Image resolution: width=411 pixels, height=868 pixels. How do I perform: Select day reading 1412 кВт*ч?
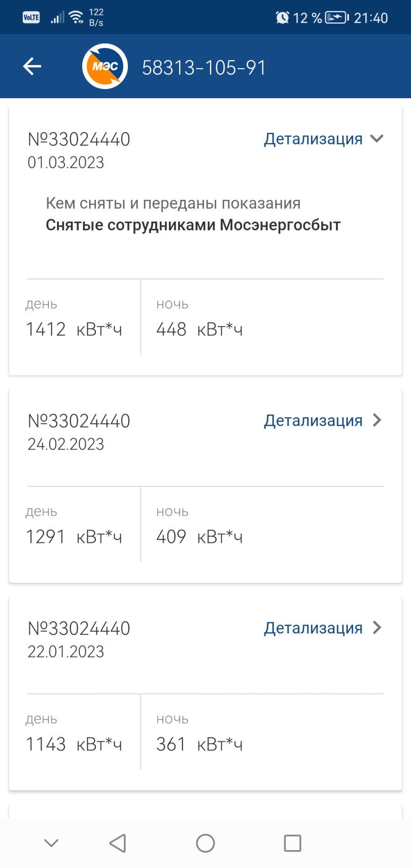click(74, 329)
